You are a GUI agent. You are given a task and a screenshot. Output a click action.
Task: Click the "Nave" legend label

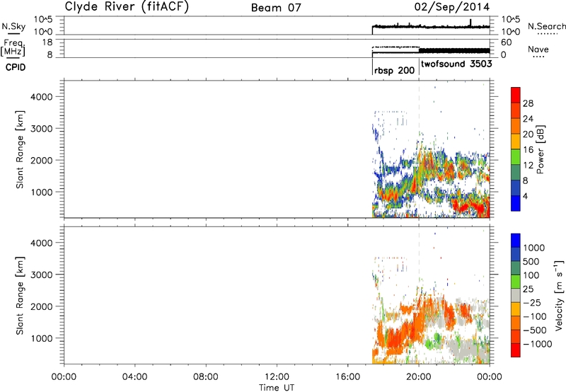point(538,49)
